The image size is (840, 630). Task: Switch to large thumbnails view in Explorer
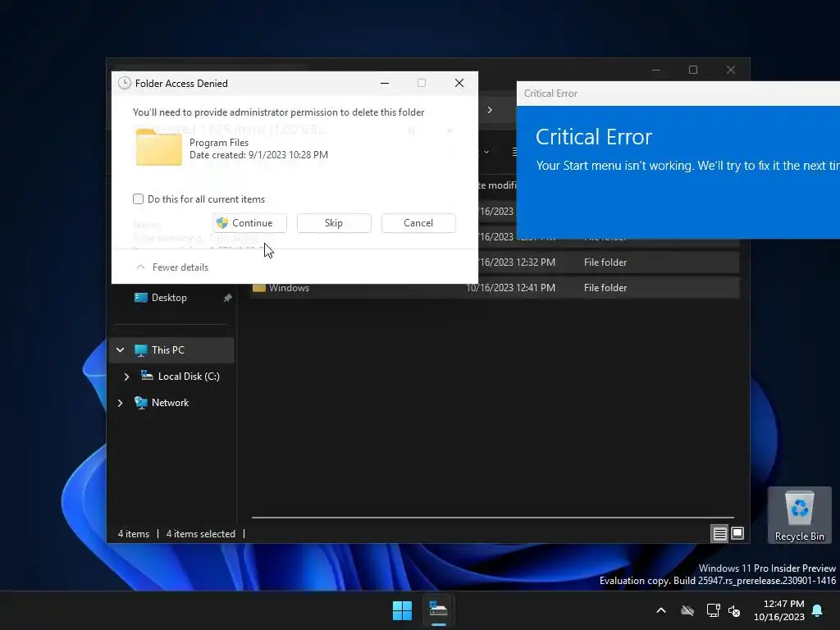737,533
